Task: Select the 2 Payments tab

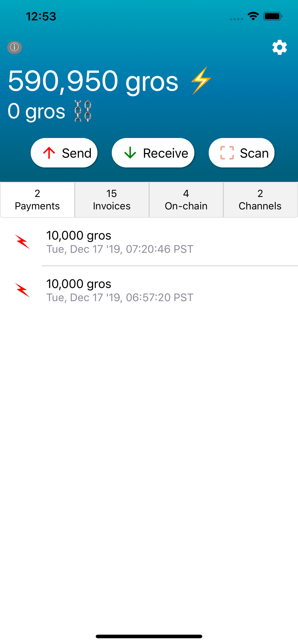Action: [37, 200]
